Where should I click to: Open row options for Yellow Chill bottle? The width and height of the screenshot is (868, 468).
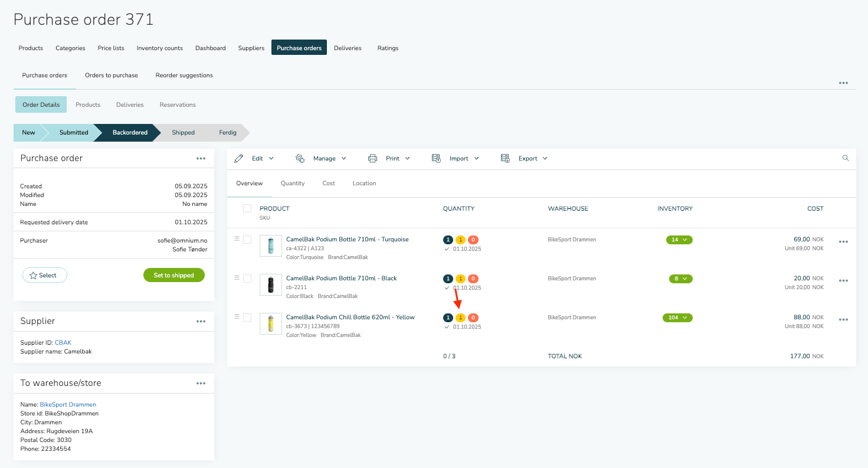click(x=843, y=320)
